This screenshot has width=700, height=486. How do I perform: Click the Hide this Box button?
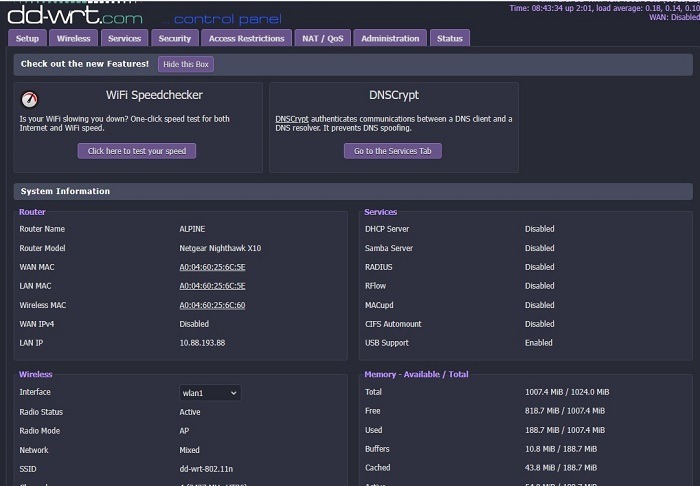pos(186,64)
